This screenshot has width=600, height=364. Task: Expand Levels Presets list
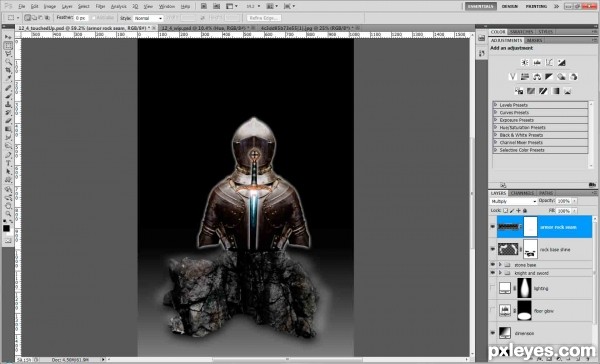click(496, 104)
